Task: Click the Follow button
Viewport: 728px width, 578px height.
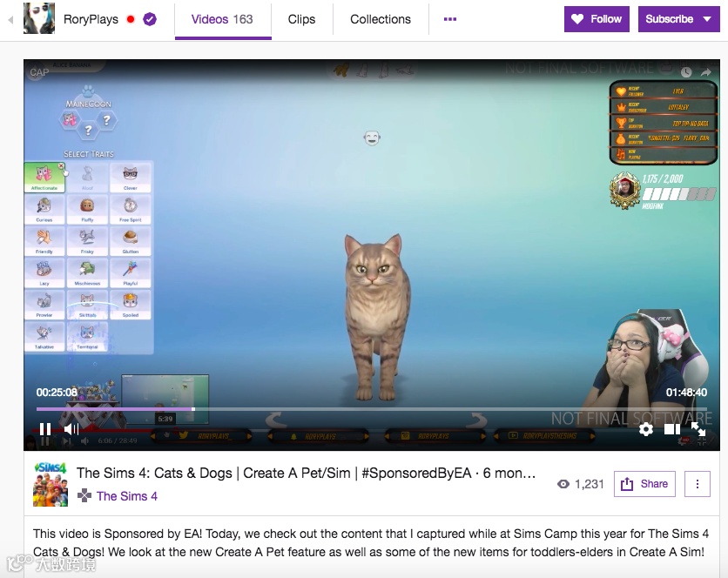Action: (597, 18)
